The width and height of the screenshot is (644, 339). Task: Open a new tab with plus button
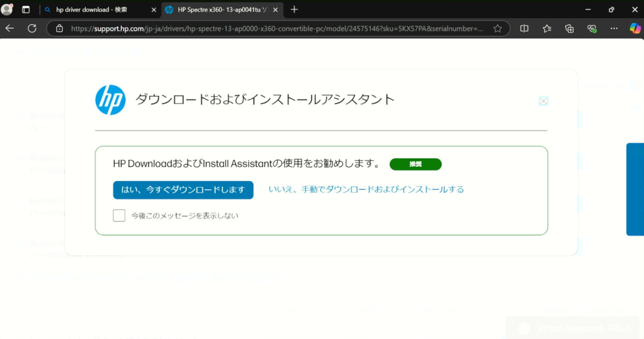(294, 10)
